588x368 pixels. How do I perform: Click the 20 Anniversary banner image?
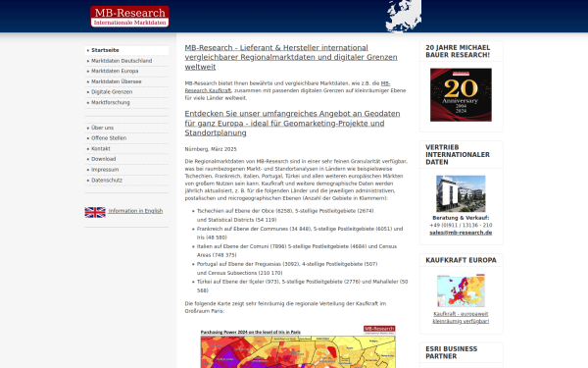[x=461, y=94]
